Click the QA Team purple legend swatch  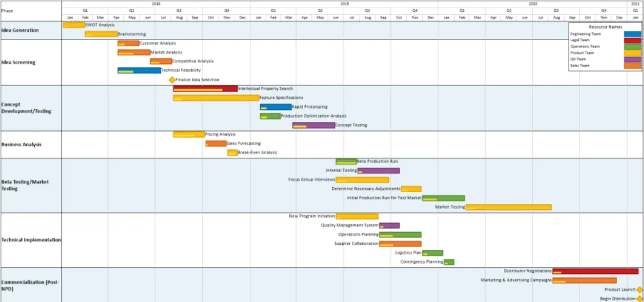click(632, 59)
